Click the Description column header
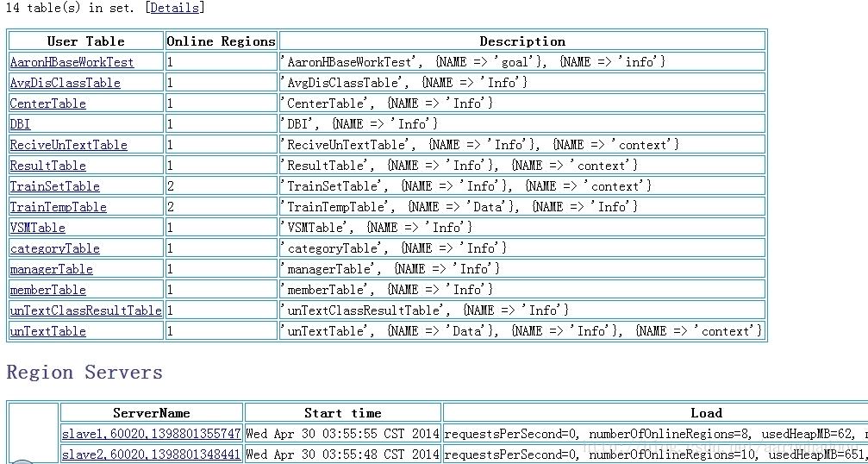The image size is (868, 464). click(522, 41)
